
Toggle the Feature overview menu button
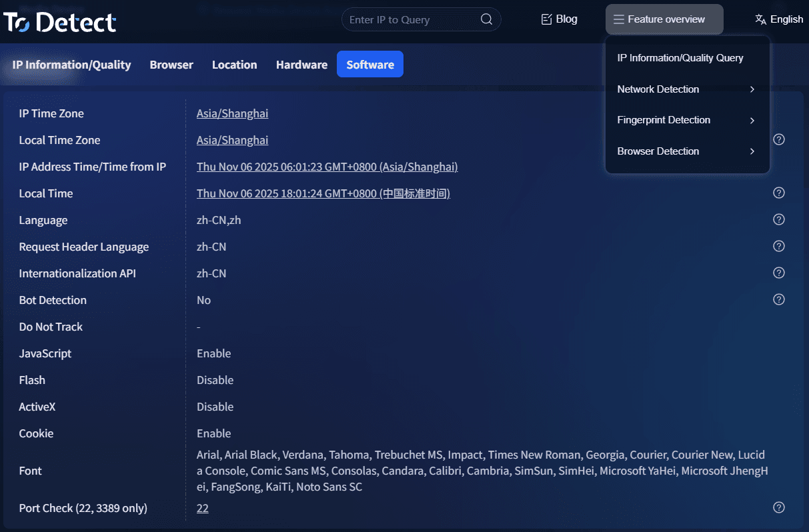[664, 19]
